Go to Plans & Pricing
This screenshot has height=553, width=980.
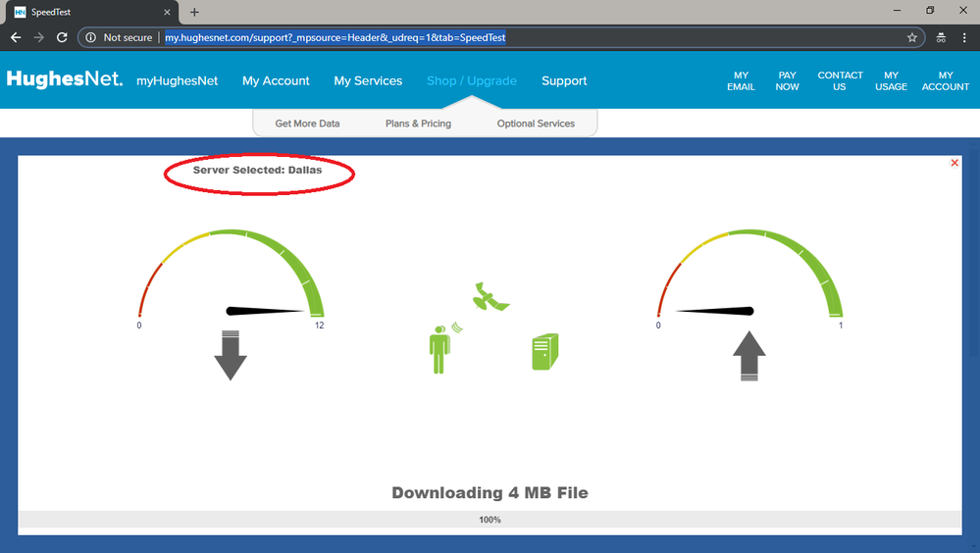(x=418, y=124)
